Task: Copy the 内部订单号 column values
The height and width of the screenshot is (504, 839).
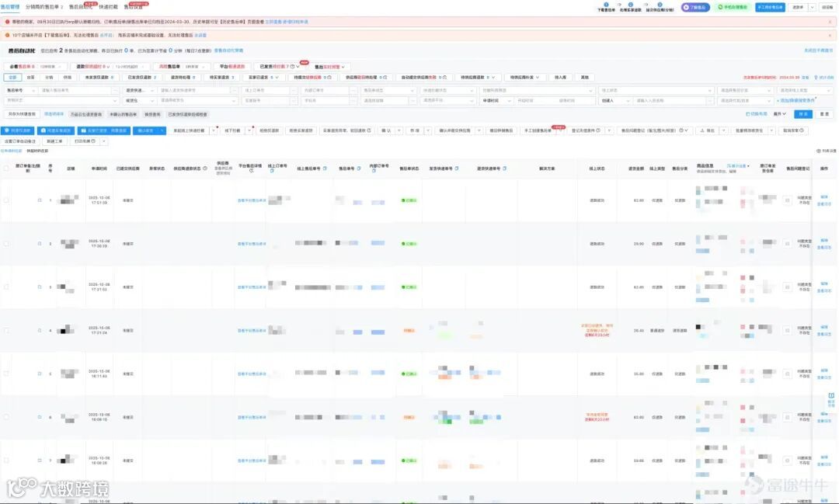Action: click(x=374, y=171)
